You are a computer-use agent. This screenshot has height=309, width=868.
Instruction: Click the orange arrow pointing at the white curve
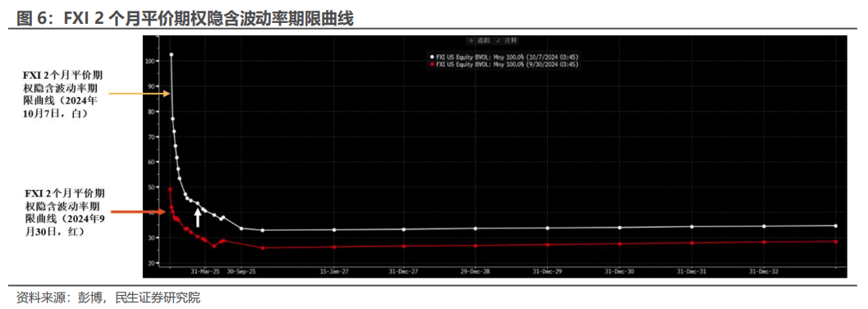pos(140,95)
